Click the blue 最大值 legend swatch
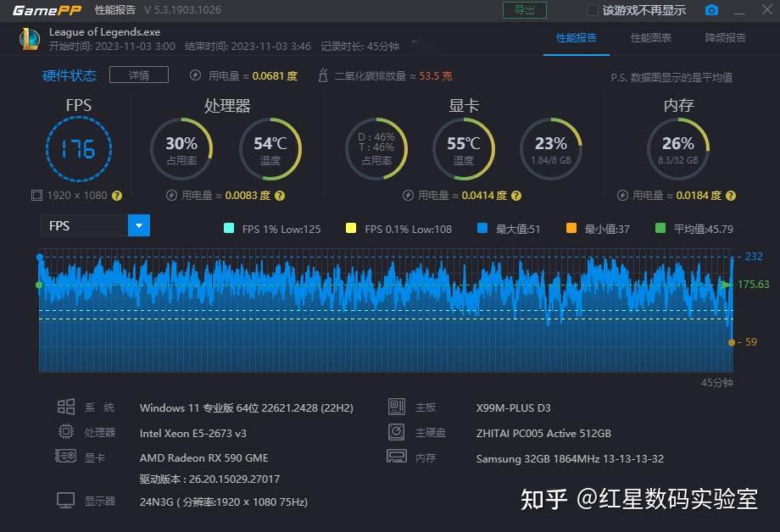780x532 pixels. click(482, 228)
